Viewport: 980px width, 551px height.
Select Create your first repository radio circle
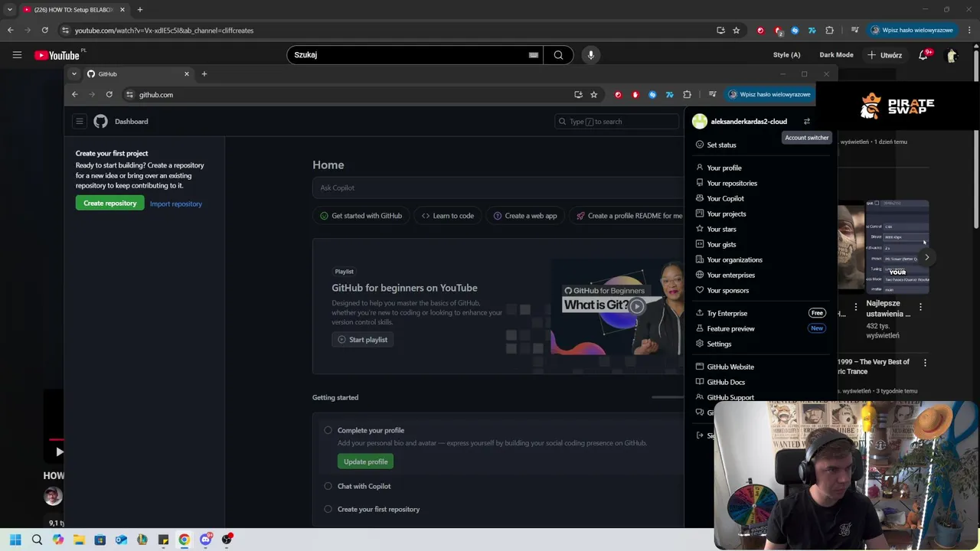(x=328, y=509)
